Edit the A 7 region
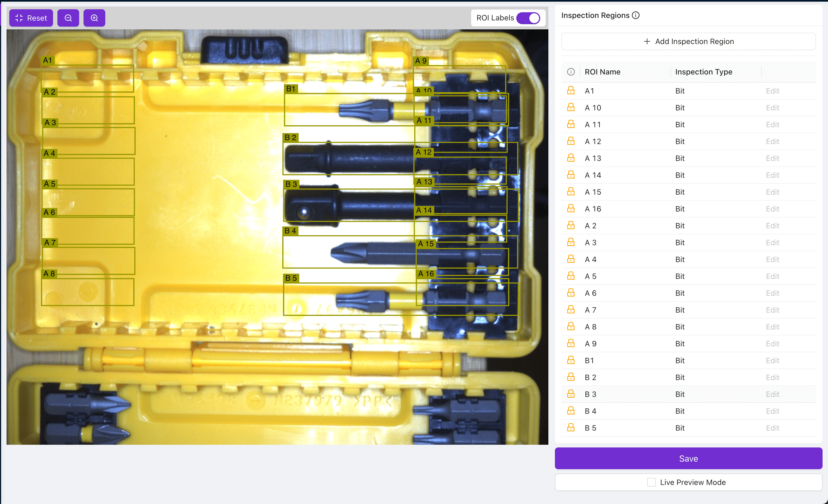 point(772,310)
